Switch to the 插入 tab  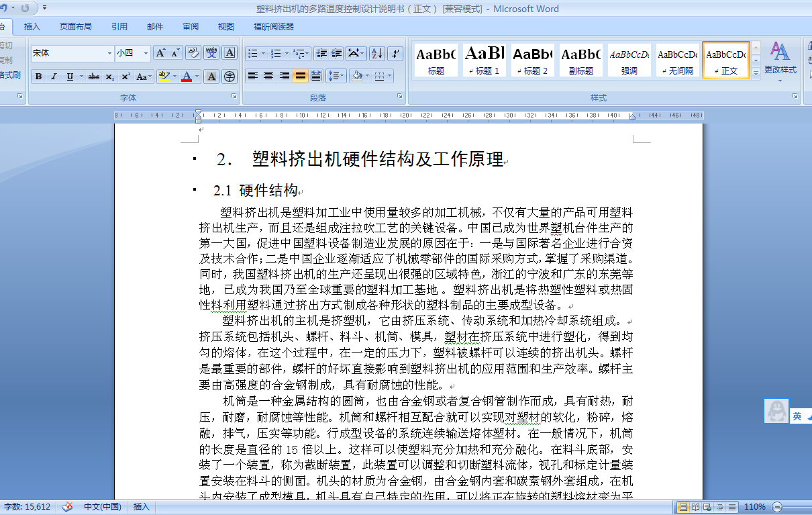pos(32,27)
